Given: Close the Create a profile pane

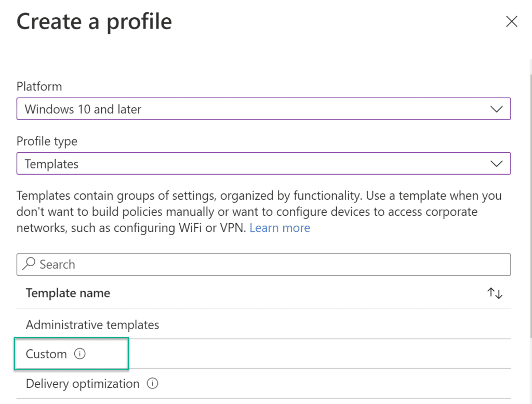Looking at the screenshot, I should 511,21.
